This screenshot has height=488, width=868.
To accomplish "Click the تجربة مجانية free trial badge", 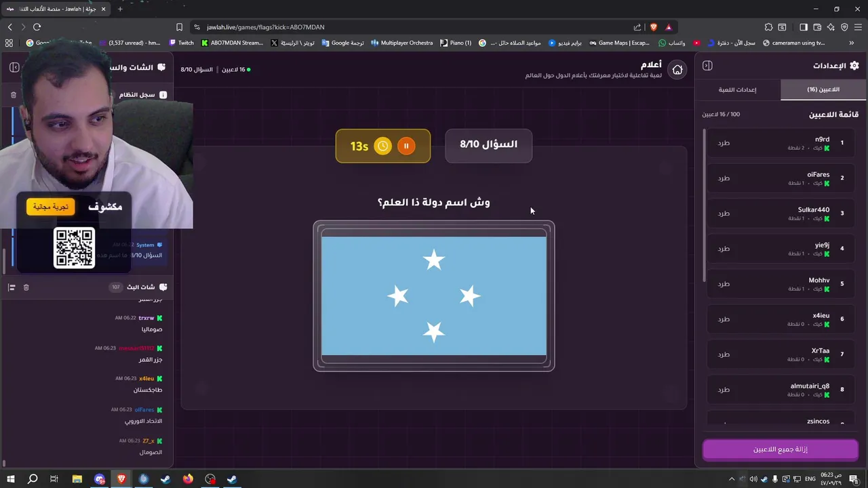I will point(51,207).
